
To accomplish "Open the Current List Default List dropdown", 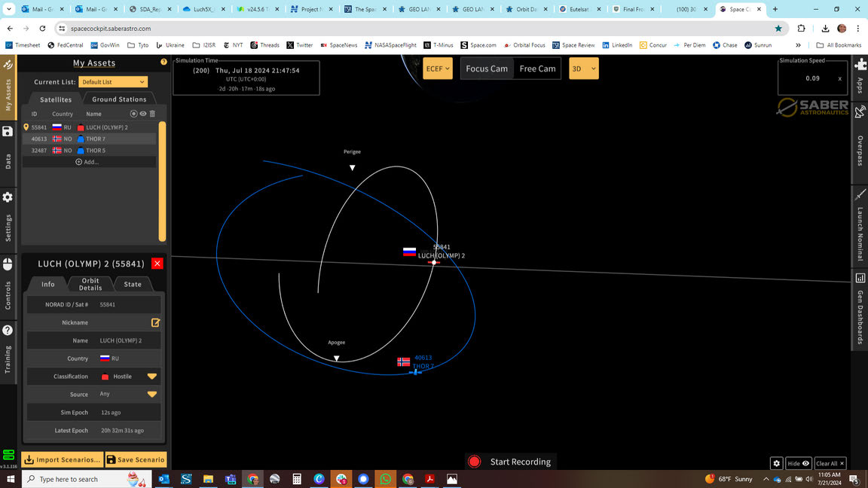I will click(113, 82).
